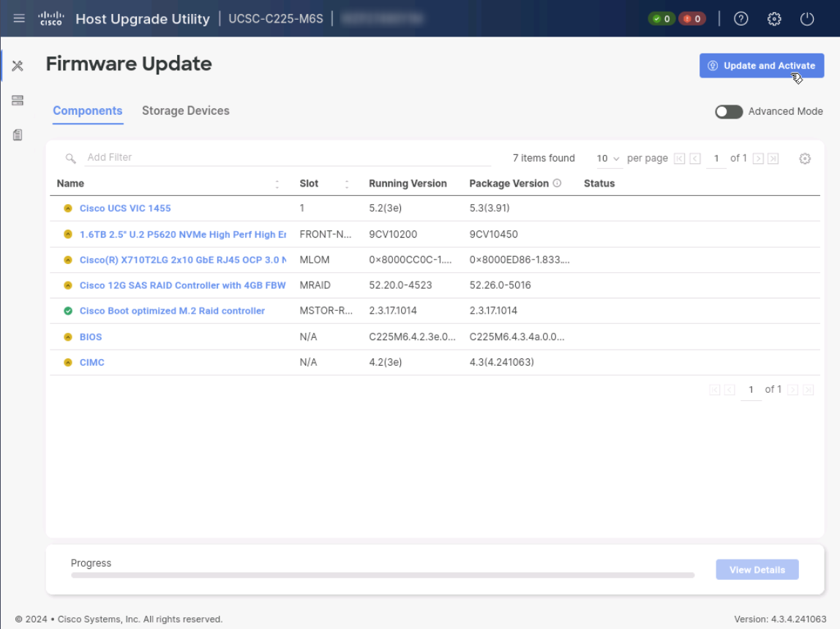The height and width of the screenshot is (629, 840).
Task: Open the 10 per page dropdown
Action: tap(608, 159)
